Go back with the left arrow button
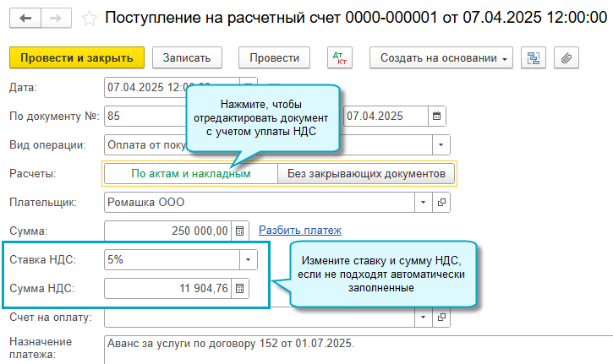The width and height of the screenshot is (613, 364). [x=25, y=18]
